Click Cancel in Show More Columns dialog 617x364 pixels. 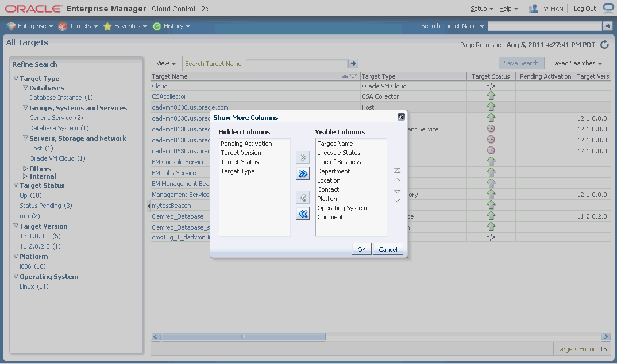(388, 249)
